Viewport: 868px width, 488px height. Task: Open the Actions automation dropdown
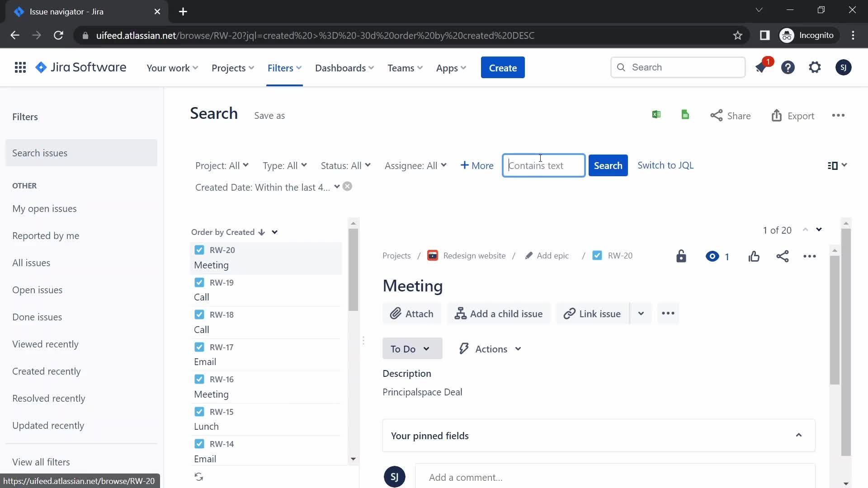(491, 349)
